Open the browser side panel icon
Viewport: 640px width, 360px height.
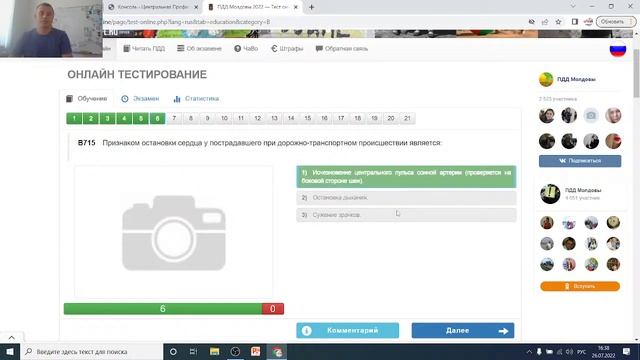[575, 22]
